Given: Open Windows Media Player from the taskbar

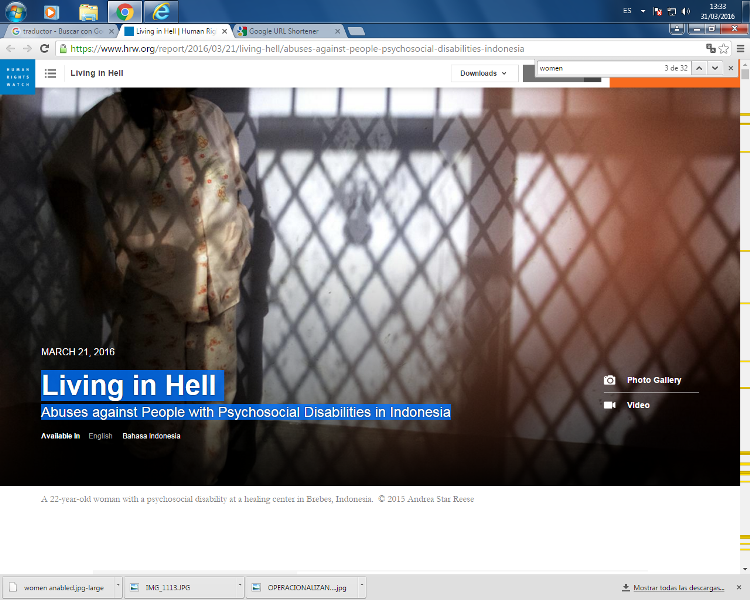Looking at the screenshot, I should coord(52,12).
